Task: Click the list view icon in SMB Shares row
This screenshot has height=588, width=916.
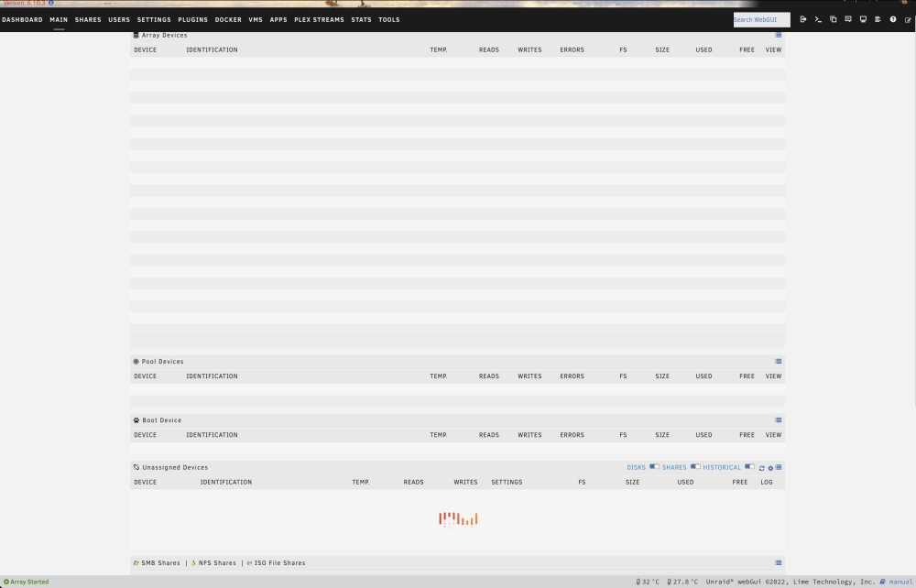Action: [778, 563]
